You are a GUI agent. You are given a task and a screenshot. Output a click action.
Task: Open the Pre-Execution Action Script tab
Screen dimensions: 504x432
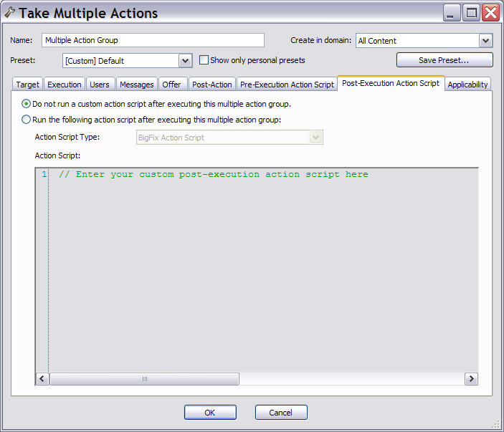tap(287, 85)
